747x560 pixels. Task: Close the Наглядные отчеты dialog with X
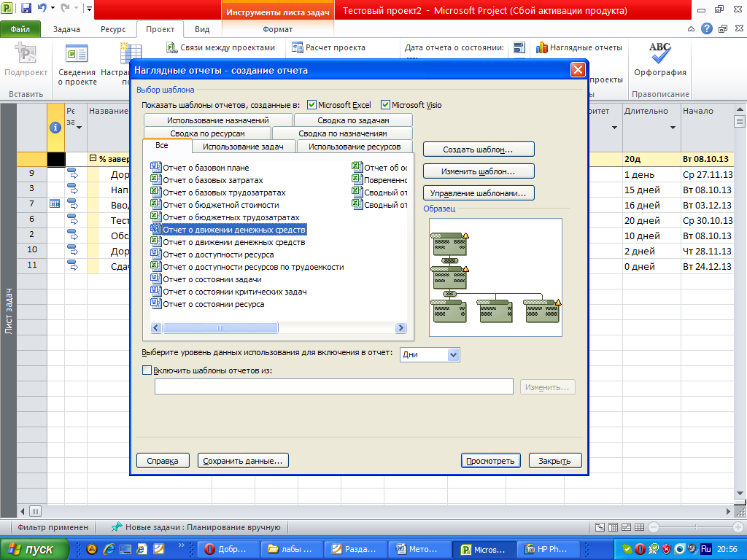(578, 70)
